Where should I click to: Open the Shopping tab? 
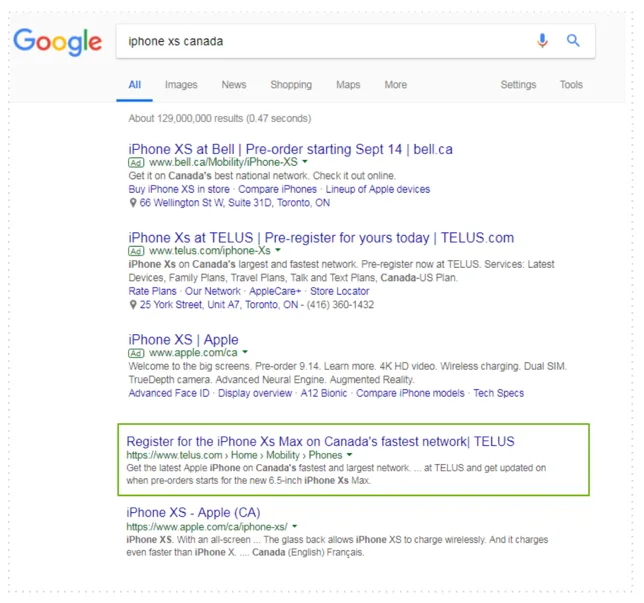[291, 85]
